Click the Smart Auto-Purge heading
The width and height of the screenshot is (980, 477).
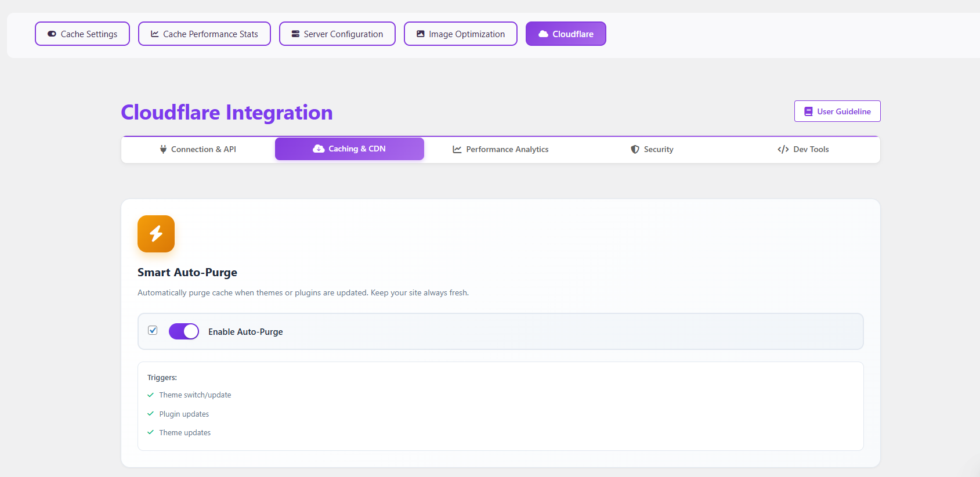187,273
